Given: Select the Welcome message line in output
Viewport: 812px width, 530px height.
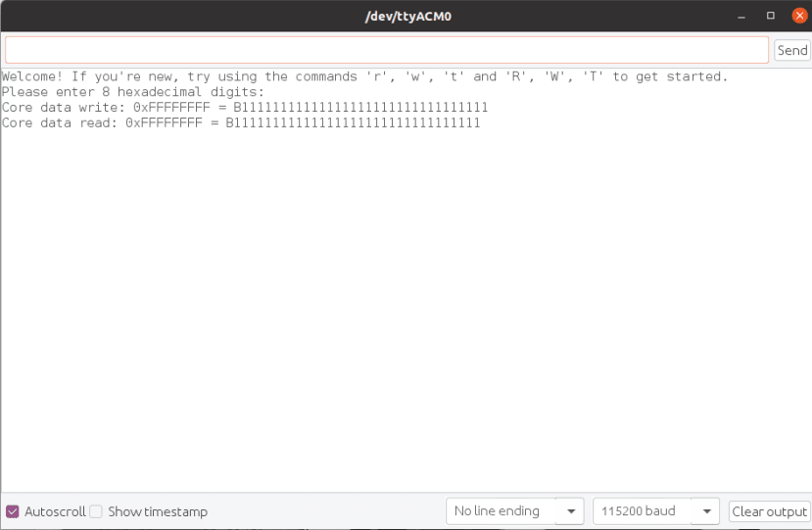Looking at the screenshot, I should point(364,76).
